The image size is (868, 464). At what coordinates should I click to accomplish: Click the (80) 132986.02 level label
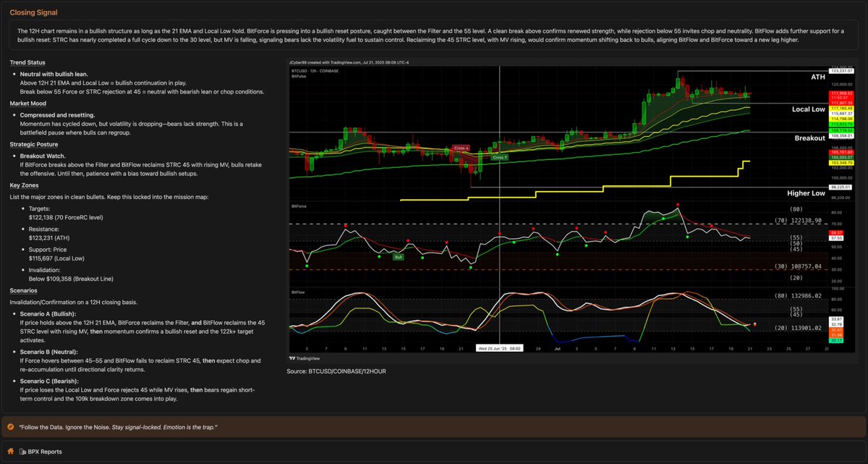(x=797, y=295)
